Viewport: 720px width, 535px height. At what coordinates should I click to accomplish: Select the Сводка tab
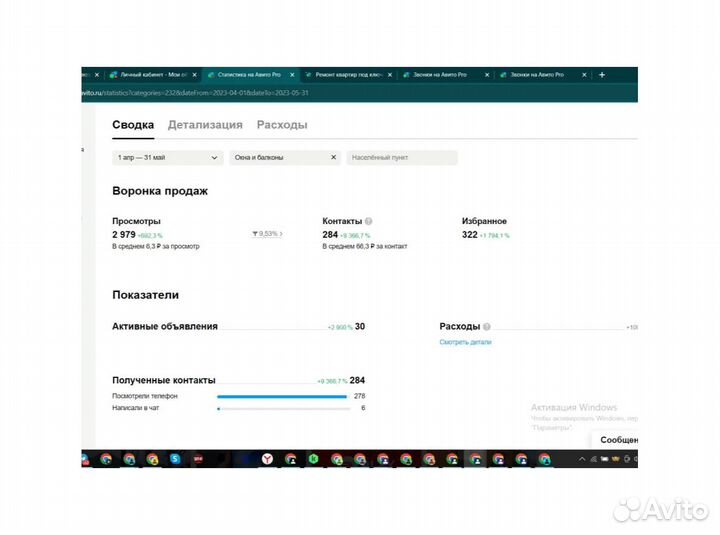point(133,125)
